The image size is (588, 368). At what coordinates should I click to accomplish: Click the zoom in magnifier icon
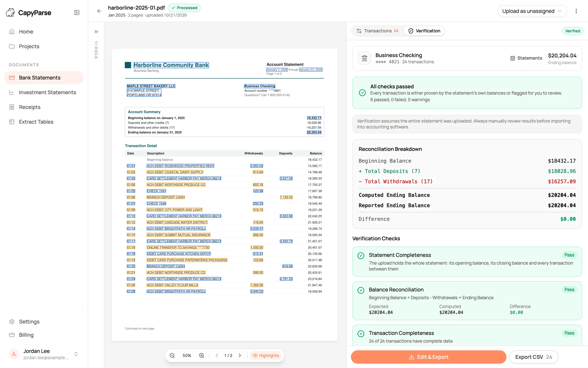(202, 355)
